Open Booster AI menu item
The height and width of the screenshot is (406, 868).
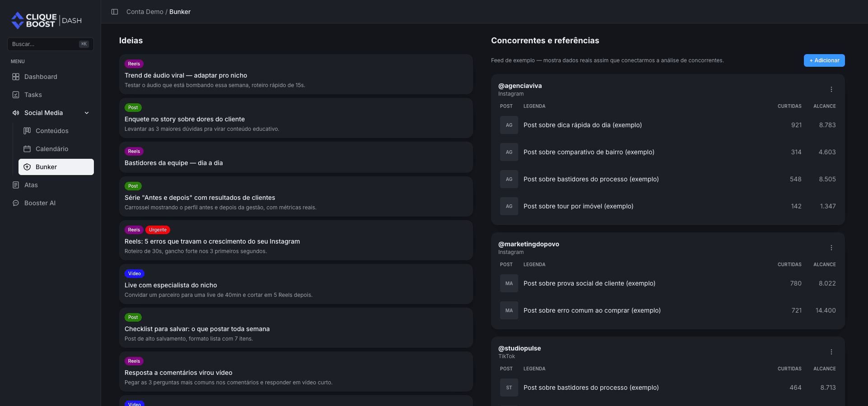pos(51,203)
